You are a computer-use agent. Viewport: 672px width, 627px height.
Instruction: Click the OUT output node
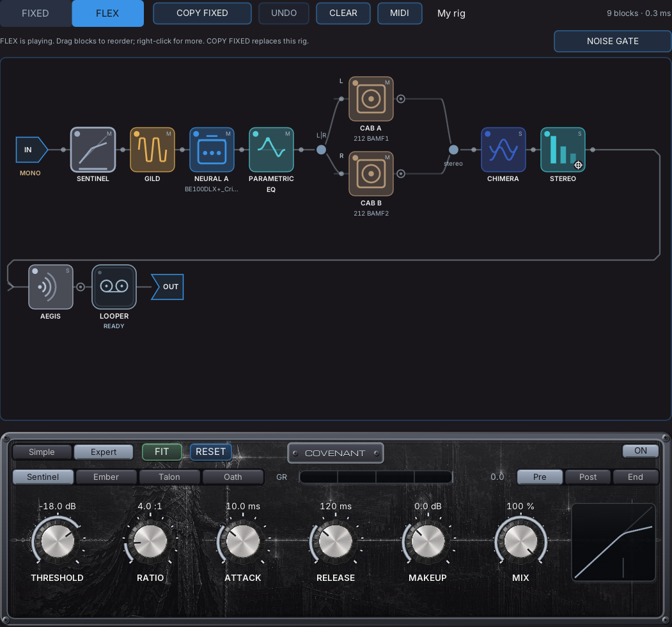coord(168,287)
